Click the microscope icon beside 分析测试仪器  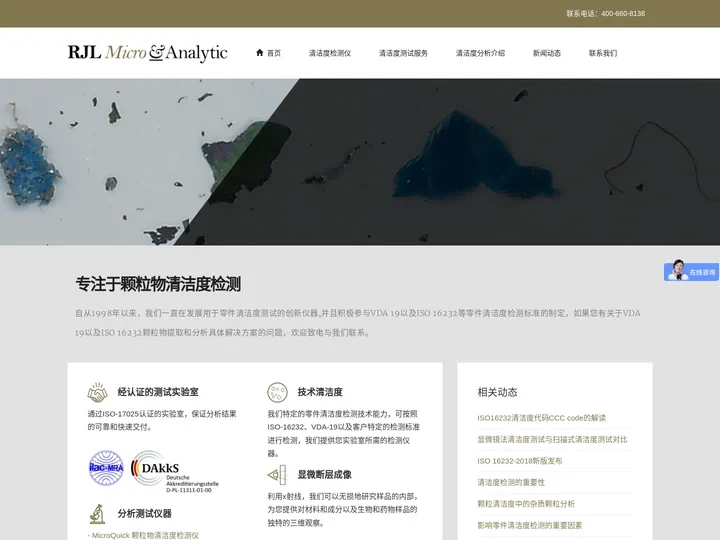[x=97, y=514]
